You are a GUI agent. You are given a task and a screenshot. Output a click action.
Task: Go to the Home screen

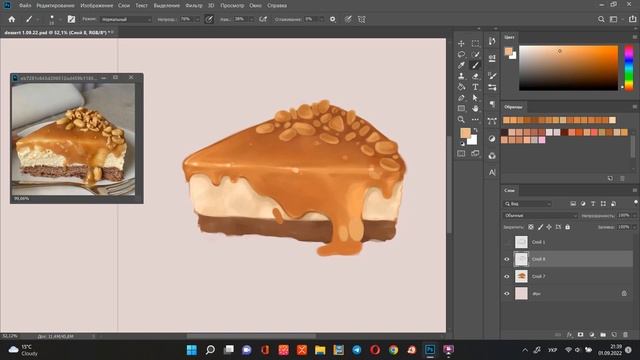pos(11,19)
